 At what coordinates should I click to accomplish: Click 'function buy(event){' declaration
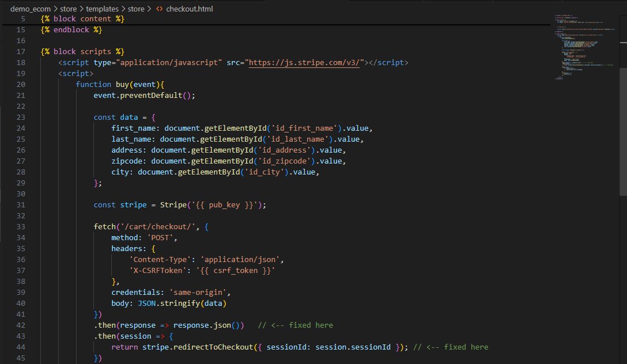coord(120,84)
